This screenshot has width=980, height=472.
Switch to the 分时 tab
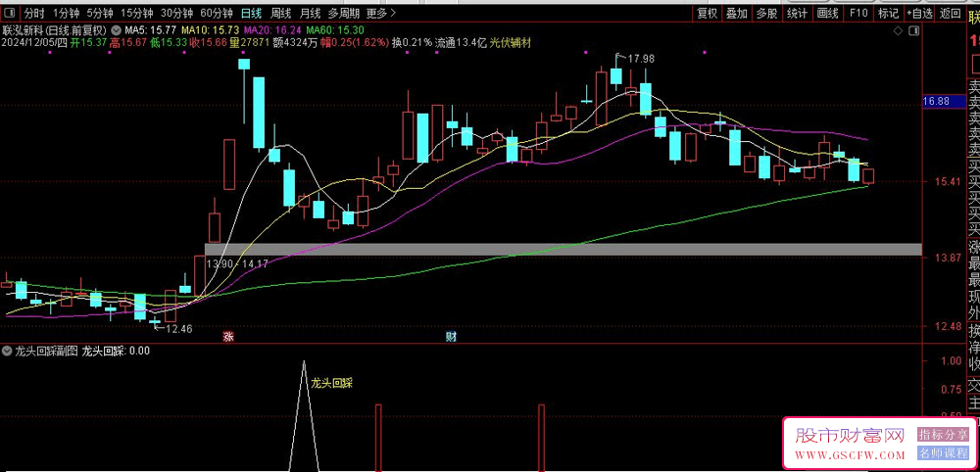tap(34, 14)
